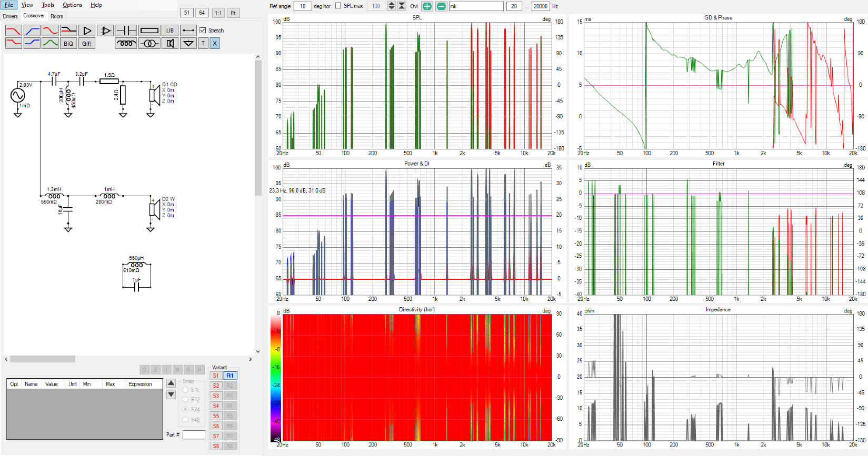This screenshot has width=868, height=456.
Task: Insert a buffer amplifier triangle
Action: tap(87, 31)
